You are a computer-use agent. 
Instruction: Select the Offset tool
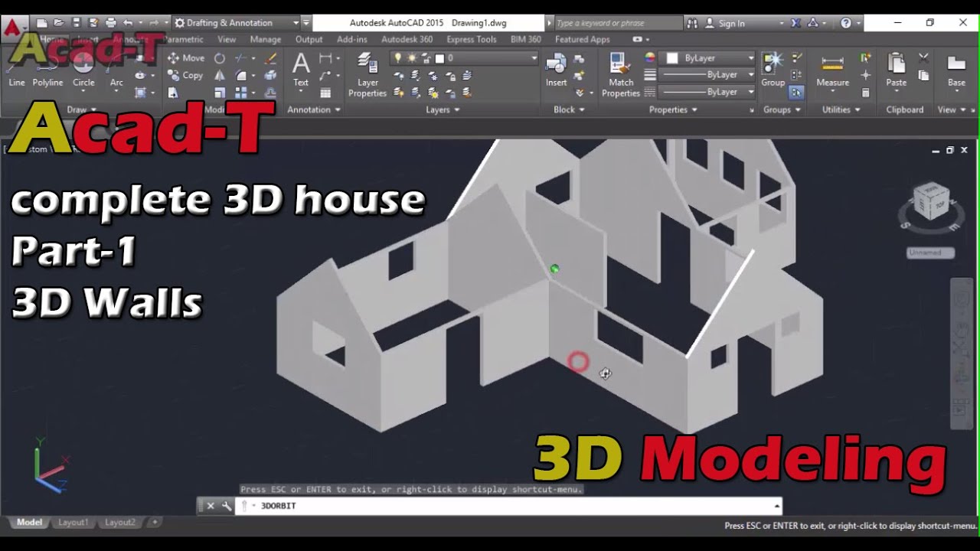click(x=270, y=93)
